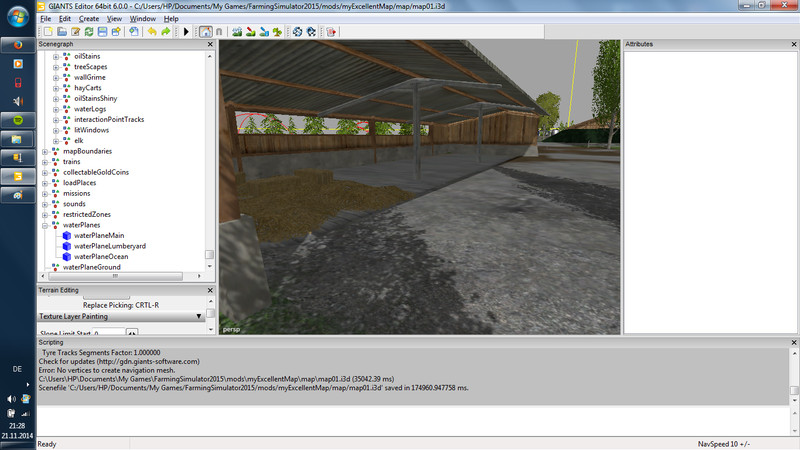Click the black Play triangle icon
This screenshot has width=800, height=450.
tap(186, 32)
